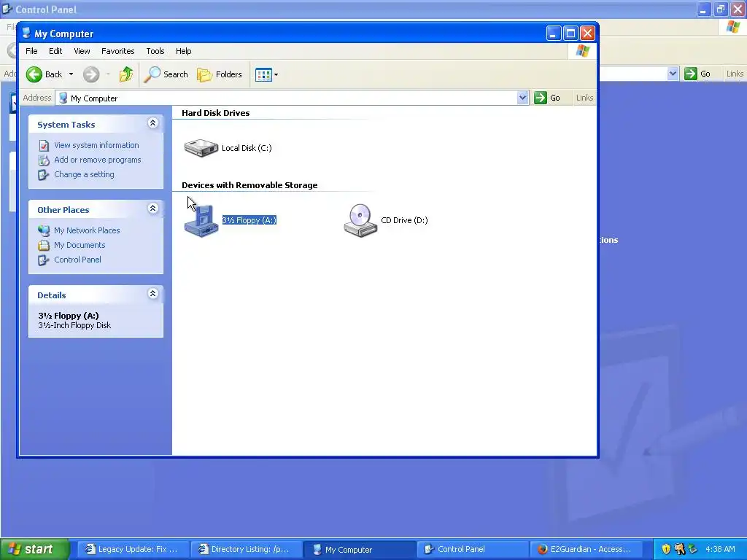The image size is (747, 560).
Task: Open the Edit menu
Action: 55,51
